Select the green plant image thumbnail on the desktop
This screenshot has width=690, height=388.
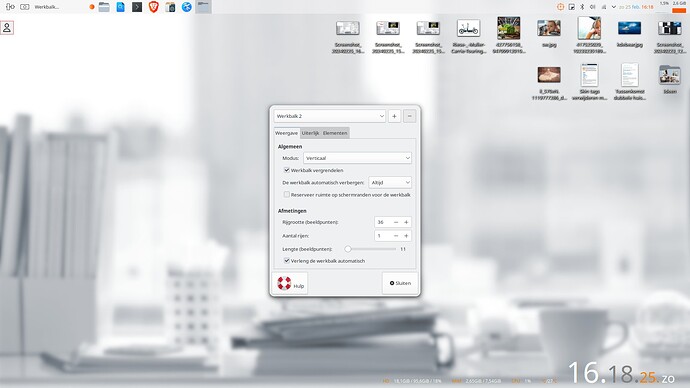pyautogui.click(x=509, y=28)
